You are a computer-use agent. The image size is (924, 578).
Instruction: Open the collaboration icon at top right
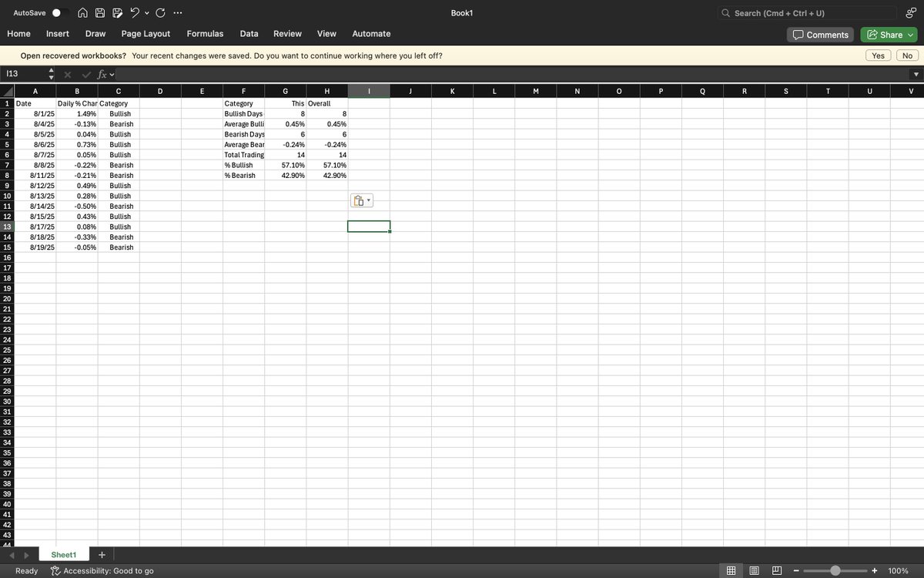(911, 13)
